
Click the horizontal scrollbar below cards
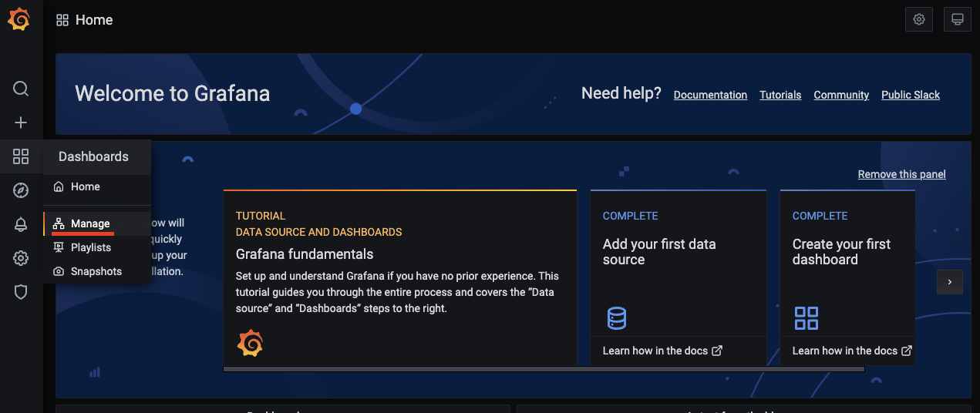coord(544,369)
